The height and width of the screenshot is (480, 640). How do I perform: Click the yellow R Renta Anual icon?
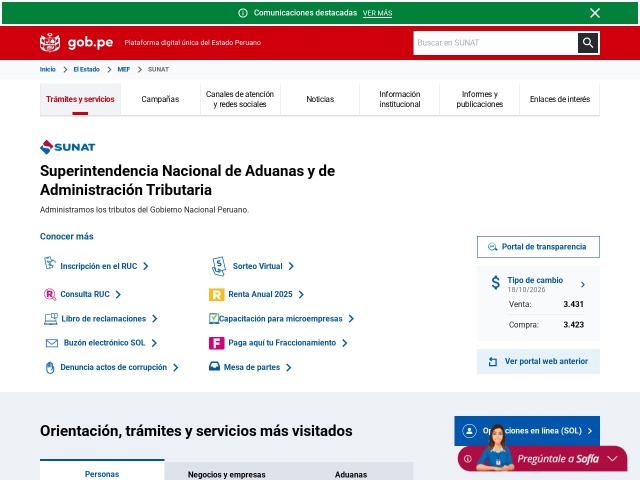pyautogui.click(x=217, y=295)
